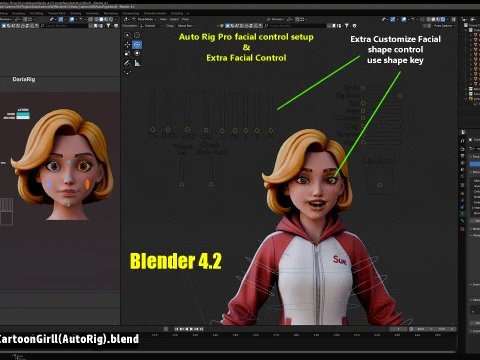The width and height of the screenshot is (480, 360).
Task: Open the Scene properties tab
Action: click(462, 170)
